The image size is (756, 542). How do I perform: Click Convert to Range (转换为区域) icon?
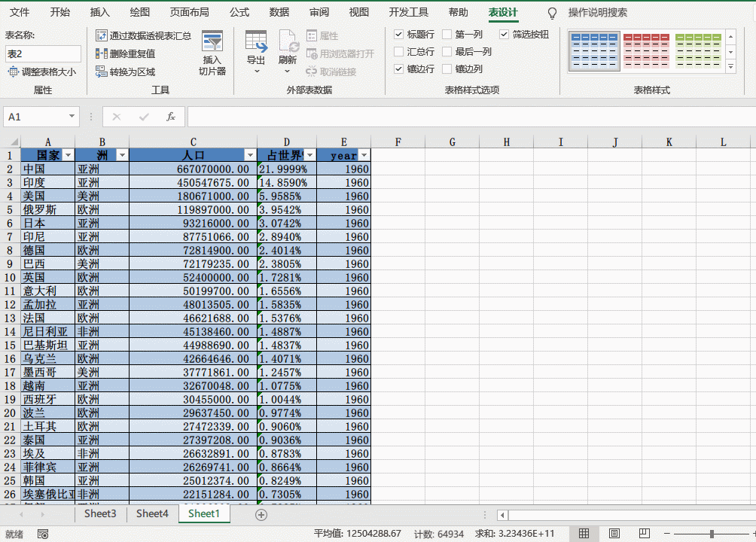(101, 72)
